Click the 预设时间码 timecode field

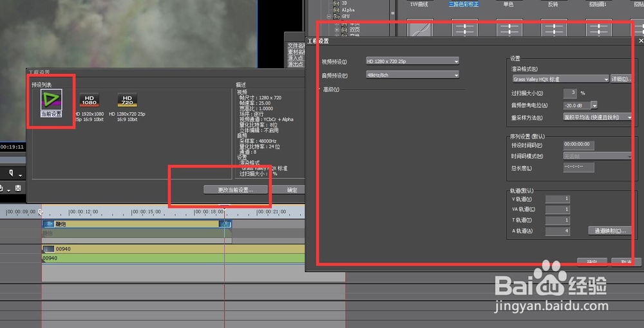[x=578, y=145]
